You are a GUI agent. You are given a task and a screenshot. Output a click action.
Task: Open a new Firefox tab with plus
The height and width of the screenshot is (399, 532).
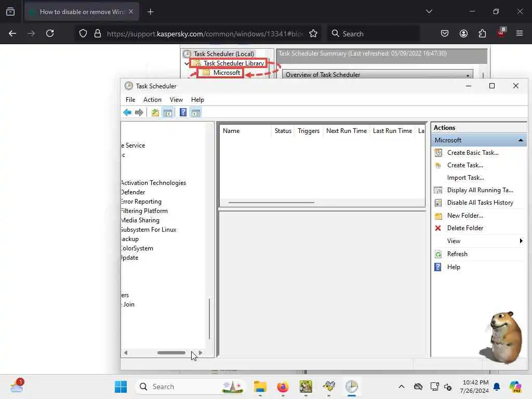(x=150, y=12)
